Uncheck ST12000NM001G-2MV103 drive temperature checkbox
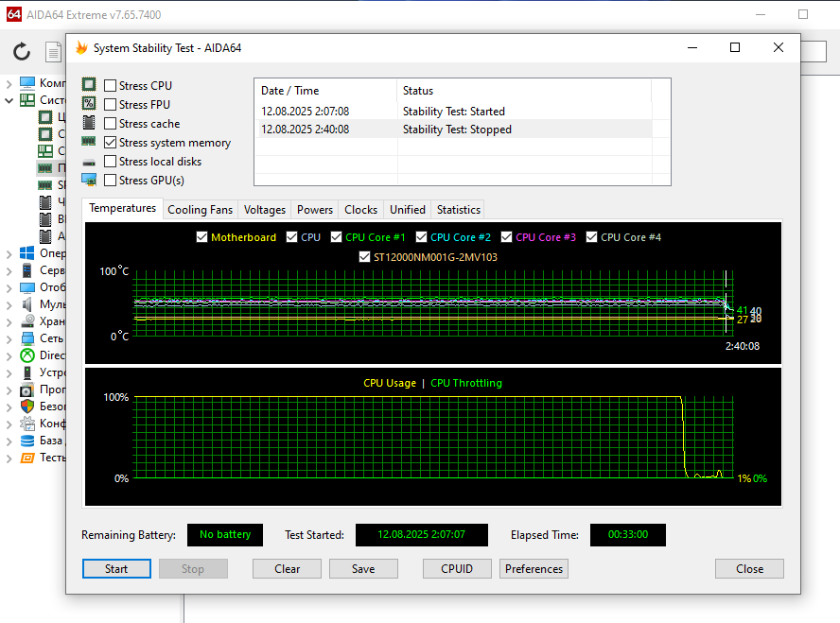 tap(364, 257)
